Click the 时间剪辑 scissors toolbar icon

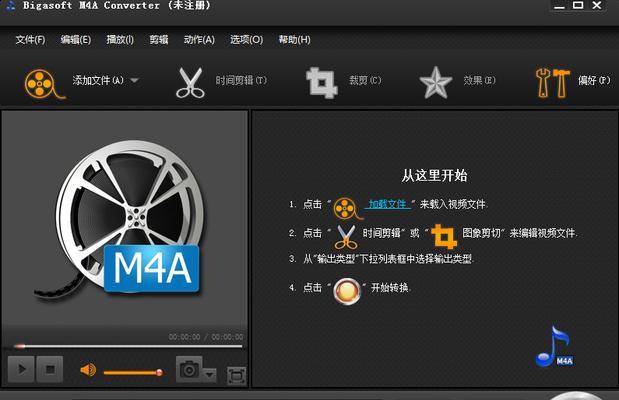pos(190,83)
